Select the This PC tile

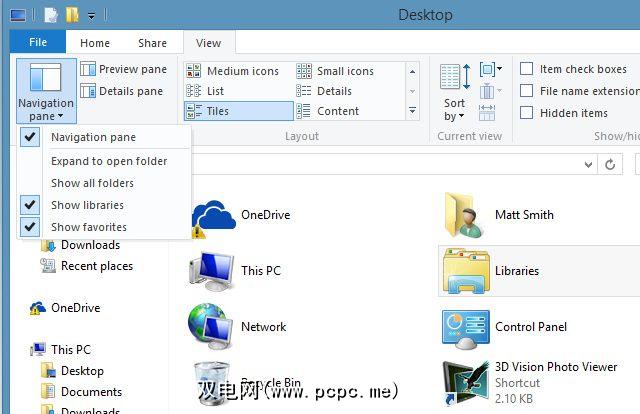coord(235,271)
